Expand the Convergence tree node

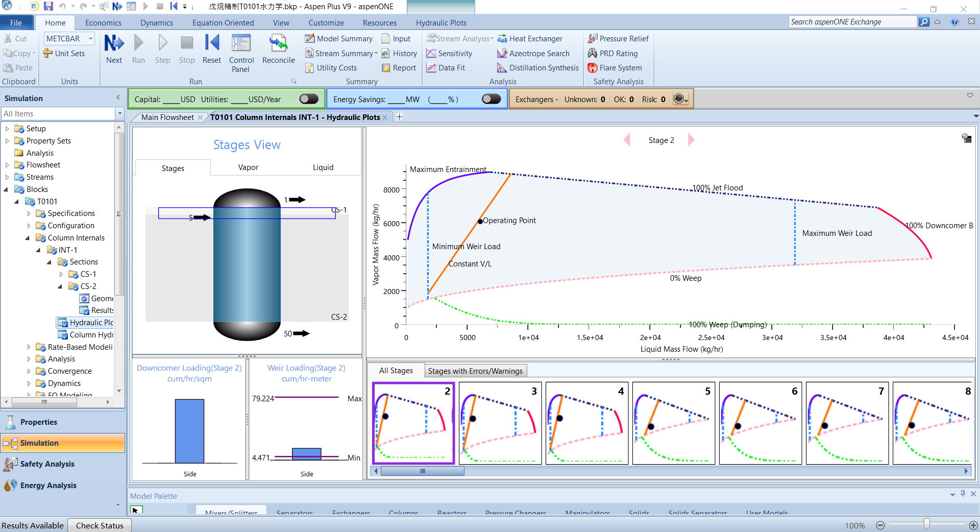tap(29, 371)
